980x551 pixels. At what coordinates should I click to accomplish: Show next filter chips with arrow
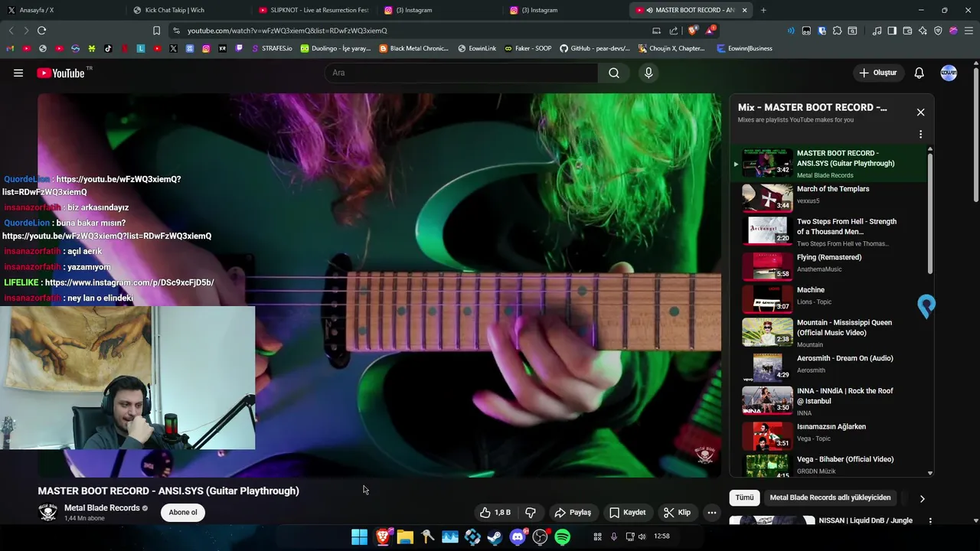pos(922,498)
